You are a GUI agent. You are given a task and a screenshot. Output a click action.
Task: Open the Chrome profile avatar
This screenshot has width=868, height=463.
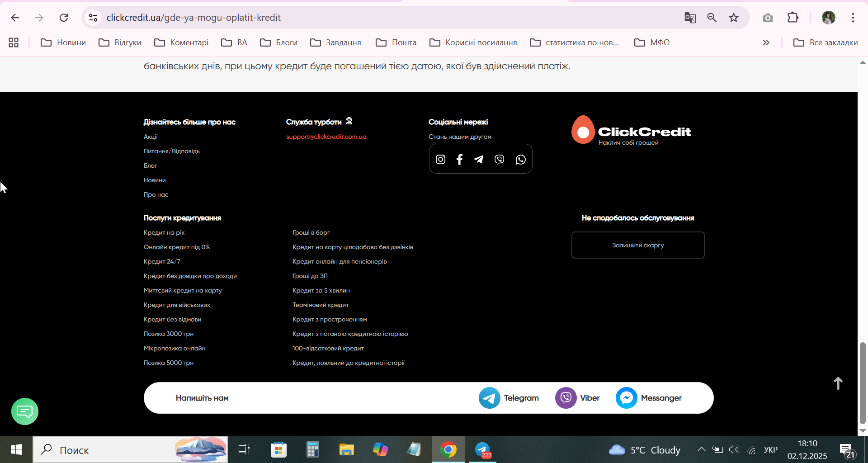click(x=828, y=18)
